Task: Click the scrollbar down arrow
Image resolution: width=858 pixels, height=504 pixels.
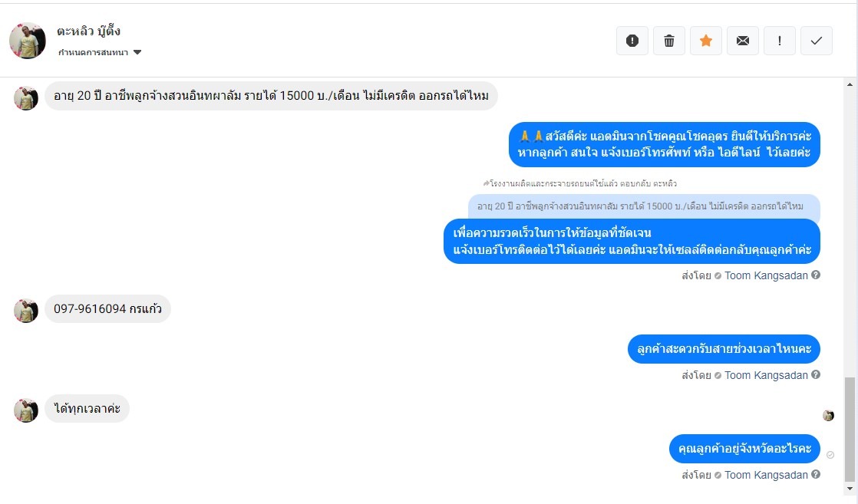Action: [x=850, y=489]
